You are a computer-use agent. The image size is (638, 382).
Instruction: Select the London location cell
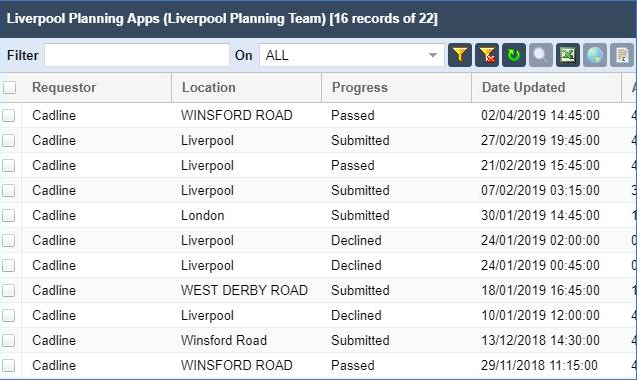203,216
